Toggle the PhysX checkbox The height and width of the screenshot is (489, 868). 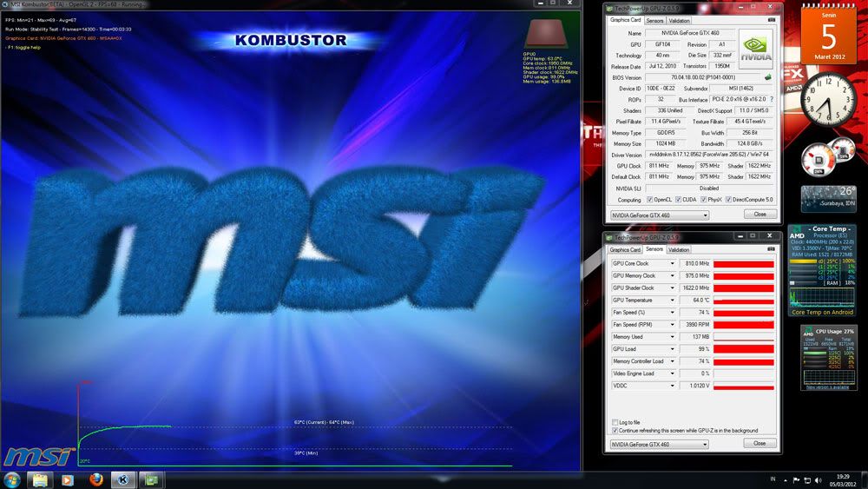[x=703, y=200]
